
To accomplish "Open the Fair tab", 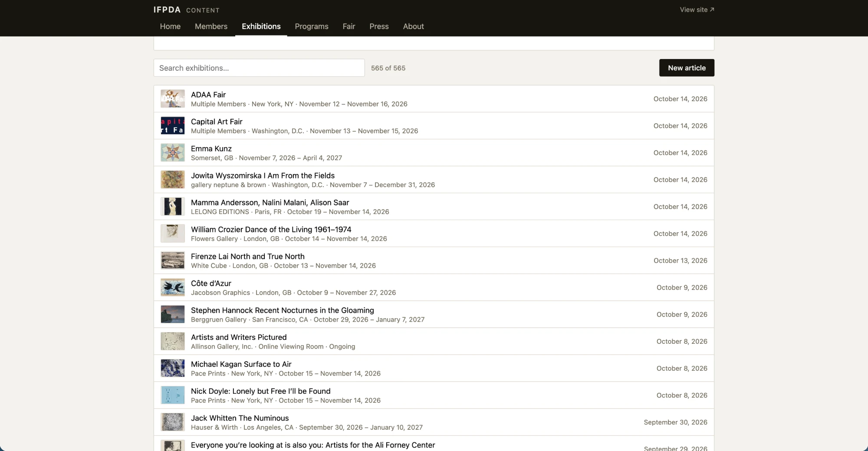I will (349, 26).
